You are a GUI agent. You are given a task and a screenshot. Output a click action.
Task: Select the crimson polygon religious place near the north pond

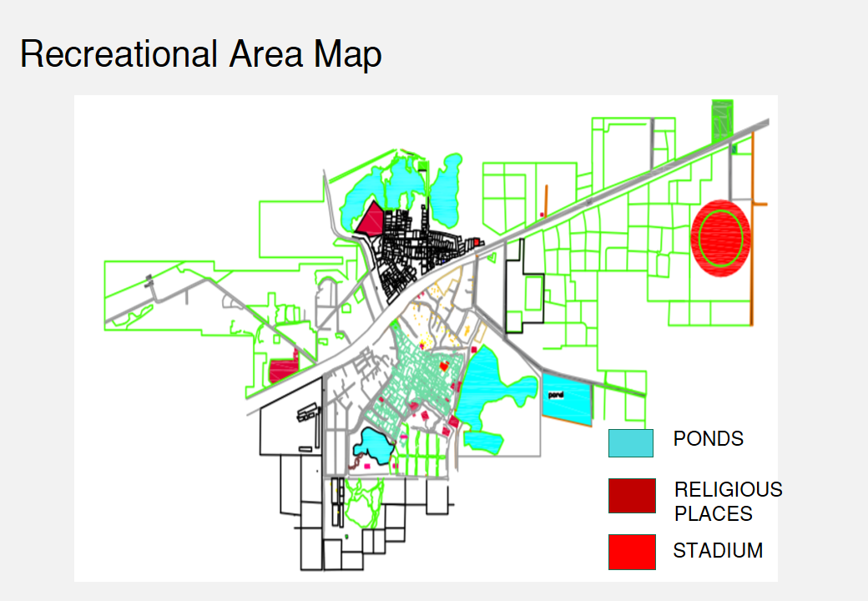(x=370, y=220)
